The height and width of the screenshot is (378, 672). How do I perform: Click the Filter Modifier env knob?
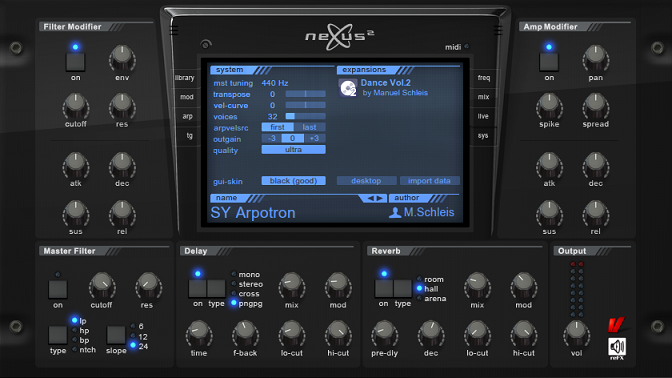coord(122,59)
